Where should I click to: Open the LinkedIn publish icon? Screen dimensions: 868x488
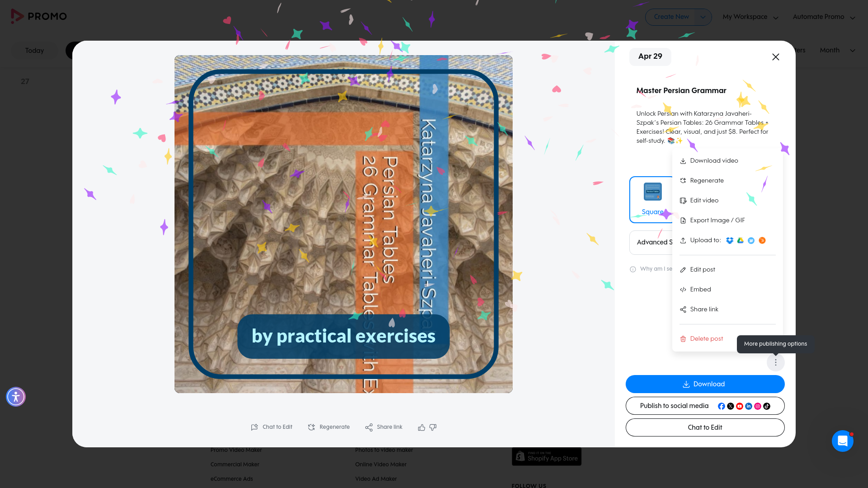tap(749, 406)
